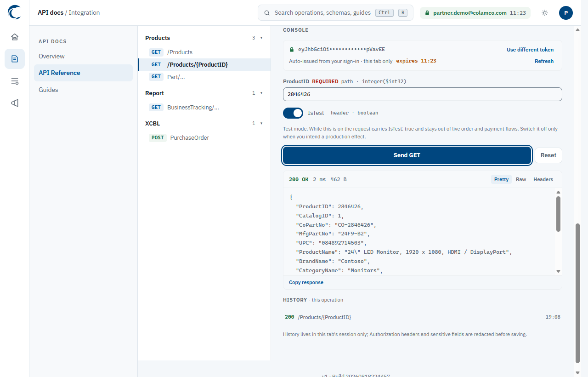Collapse the Report group chevron
The width and height of the screenshot is (588, 377).
(x=261, y=93)
